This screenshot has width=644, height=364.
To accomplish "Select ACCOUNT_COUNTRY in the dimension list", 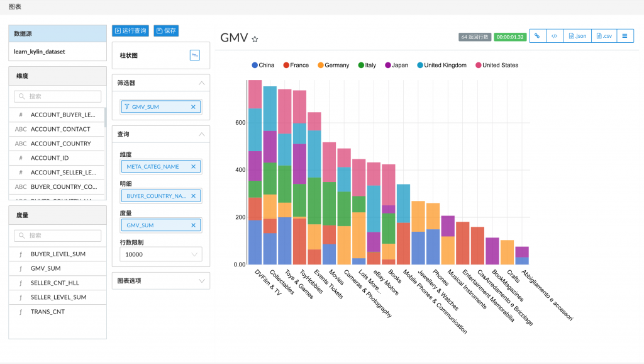I will pyautogui.click(x=60, y=144).
